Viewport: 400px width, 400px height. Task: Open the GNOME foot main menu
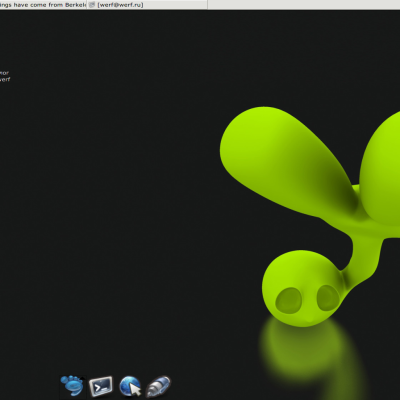click(72, 386)
